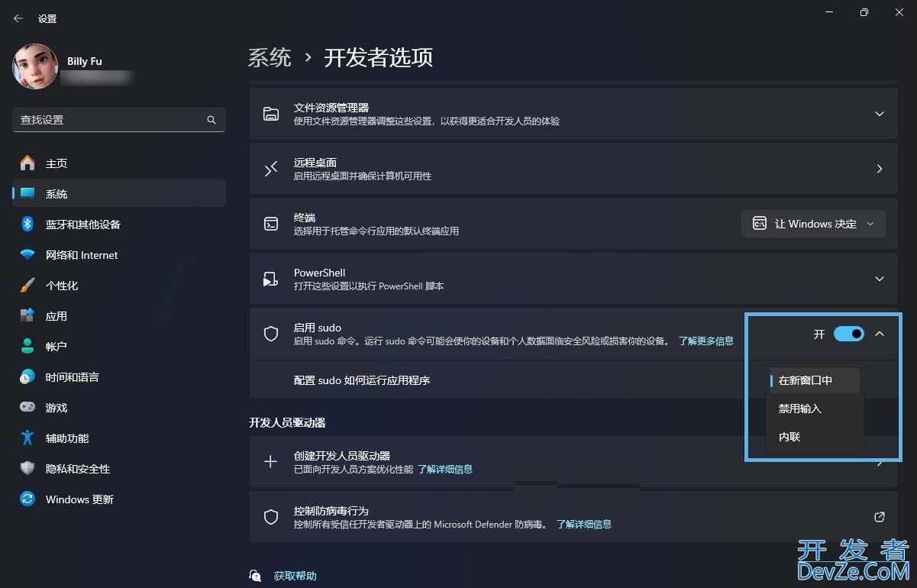This screenshot has height=588, width=917.
Task: Select 在新窗口中 option
Action: point(815,380)
